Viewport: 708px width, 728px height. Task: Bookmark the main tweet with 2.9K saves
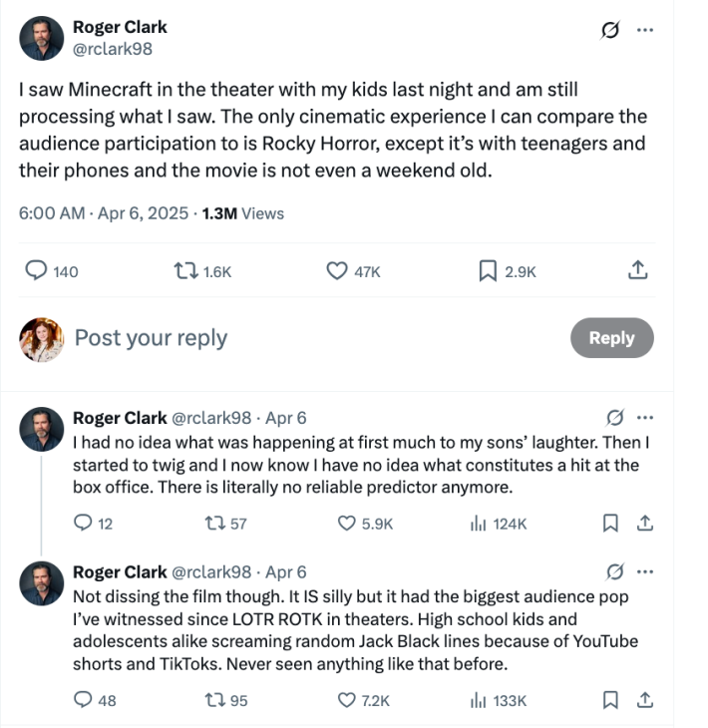(489, 270)
